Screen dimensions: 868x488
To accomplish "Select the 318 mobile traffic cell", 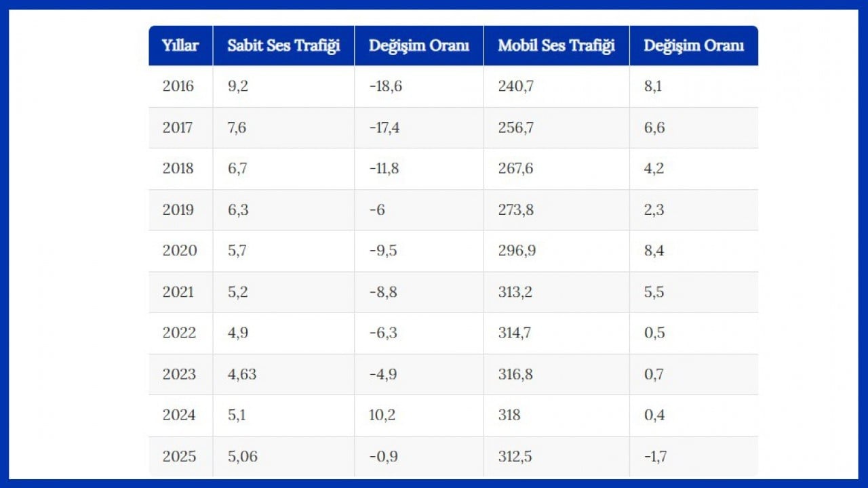I will tap(509, 415).
